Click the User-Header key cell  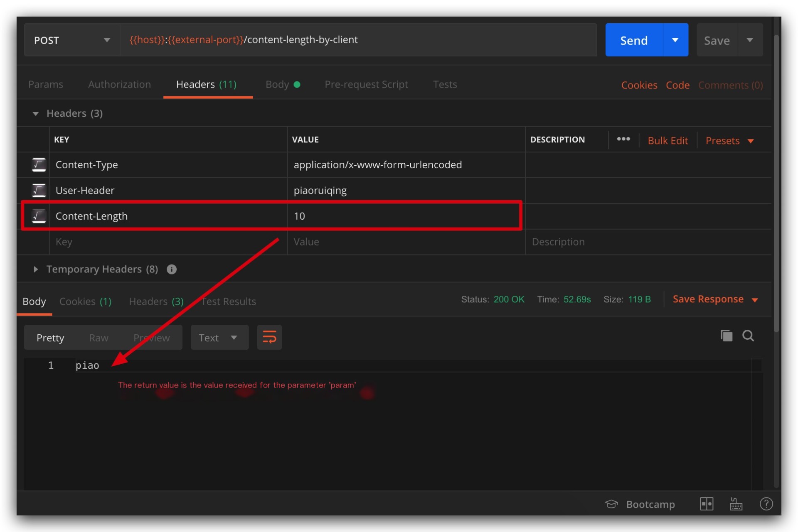coord(168,191)
